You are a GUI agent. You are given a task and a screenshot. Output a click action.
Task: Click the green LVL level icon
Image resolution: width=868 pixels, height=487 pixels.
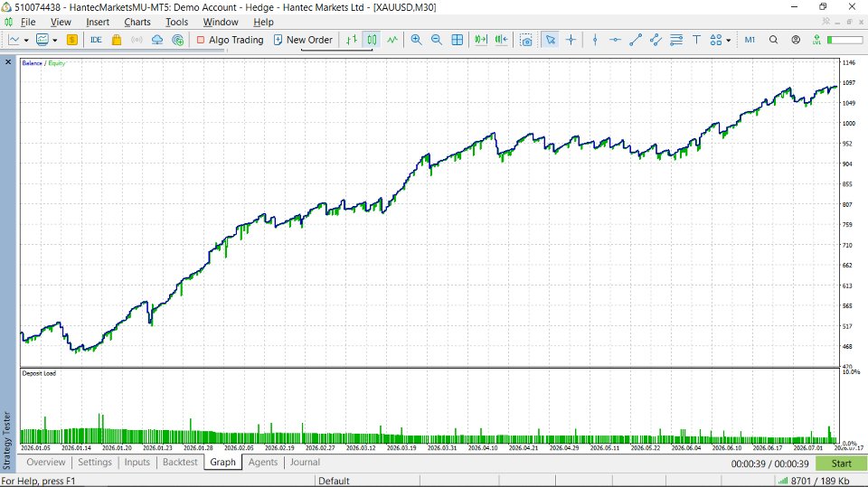click(x=816, y=40)
